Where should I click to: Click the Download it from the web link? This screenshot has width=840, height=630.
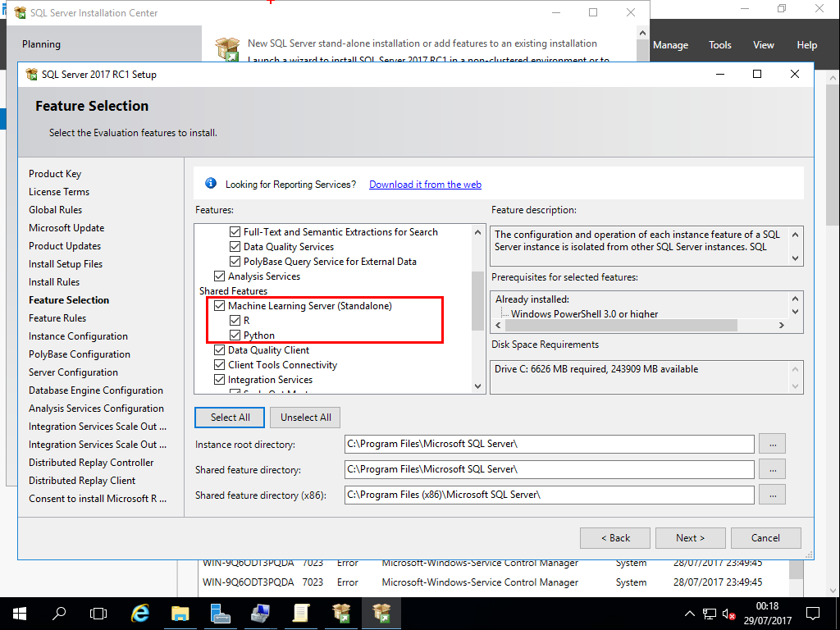pyautogui.click(x=425, y=185)
